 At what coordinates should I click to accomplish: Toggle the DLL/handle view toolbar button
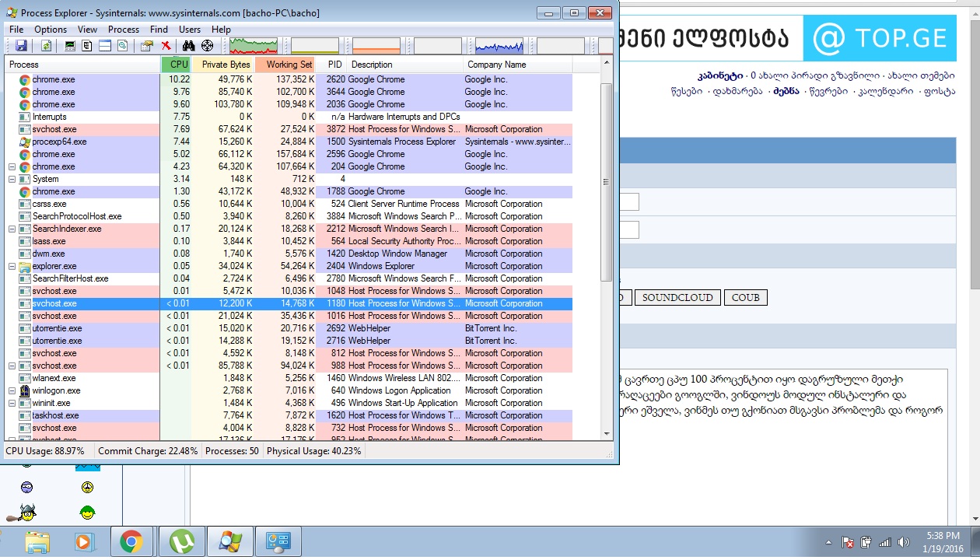click(122, 46)
